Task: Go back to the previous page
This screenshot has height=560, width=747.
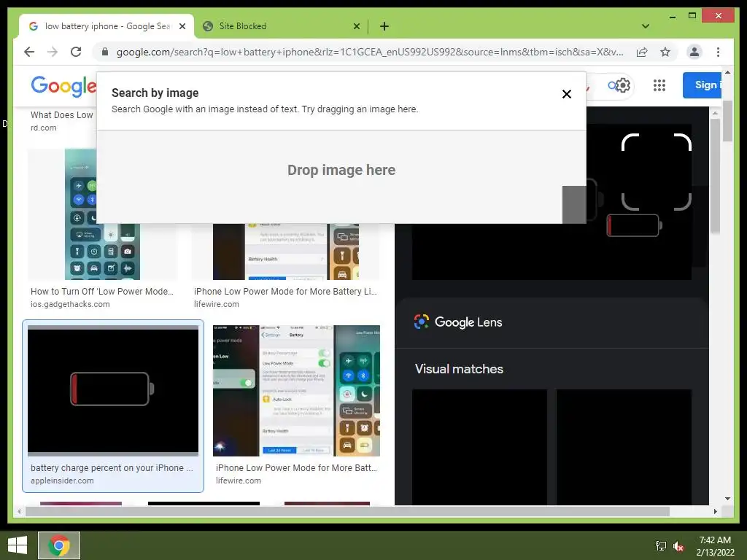Action: pos(29,52)
